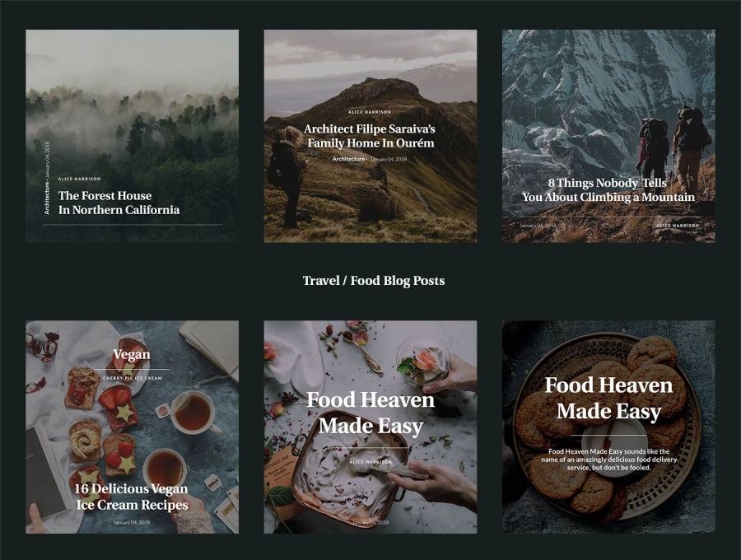Select Architecture category under Ourém post title
This screenshot has width=741, height=560.
pos(348,159)
